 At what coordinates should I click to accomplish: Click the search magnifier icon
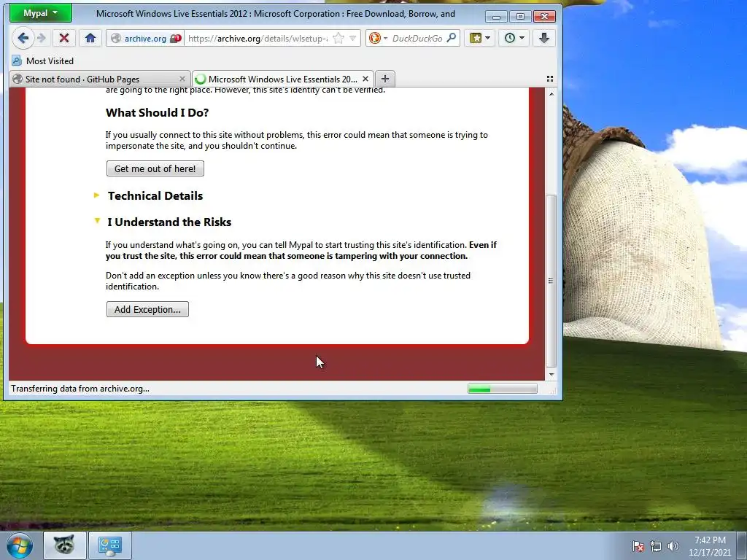[x=451, y=38]
